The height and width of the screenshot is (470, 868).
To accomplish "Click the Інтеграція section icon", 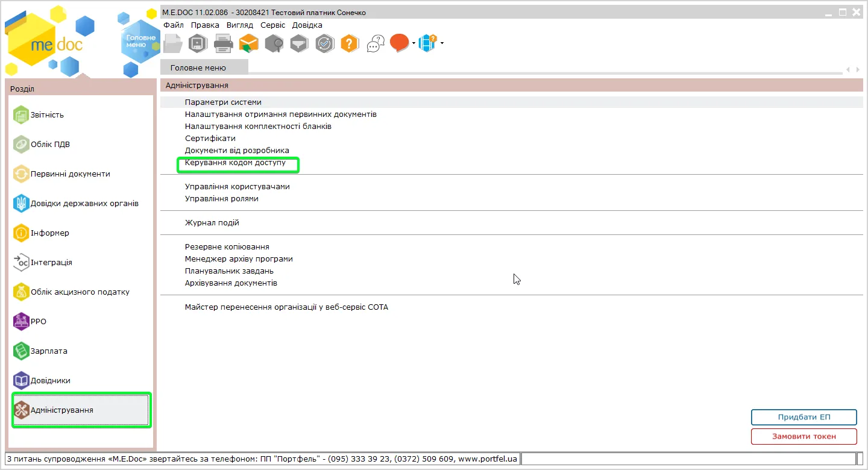I will [x=21, y=262].
